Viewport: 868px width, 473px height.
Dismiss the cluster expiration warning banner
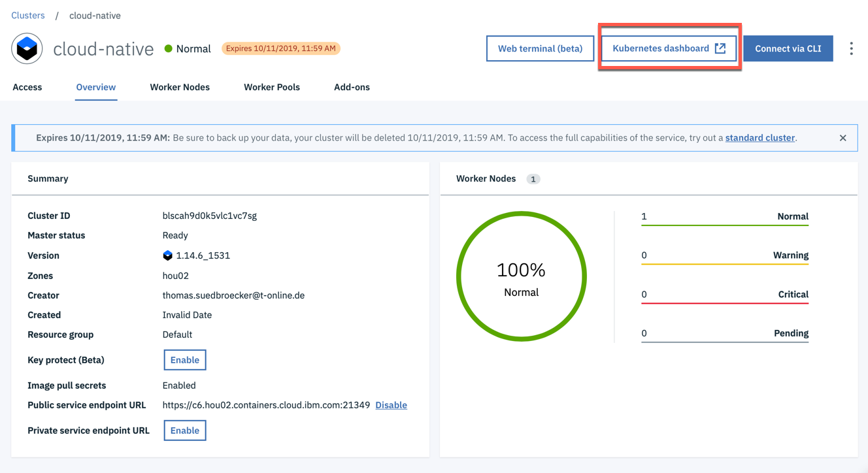843,138
